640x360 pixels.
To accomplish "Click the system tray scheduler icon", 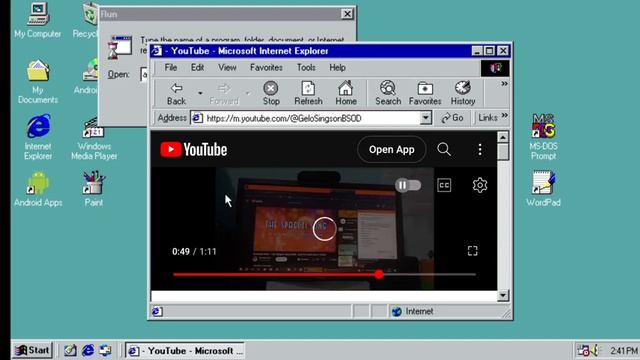I will pyautogui.click(x=583, y=350).
